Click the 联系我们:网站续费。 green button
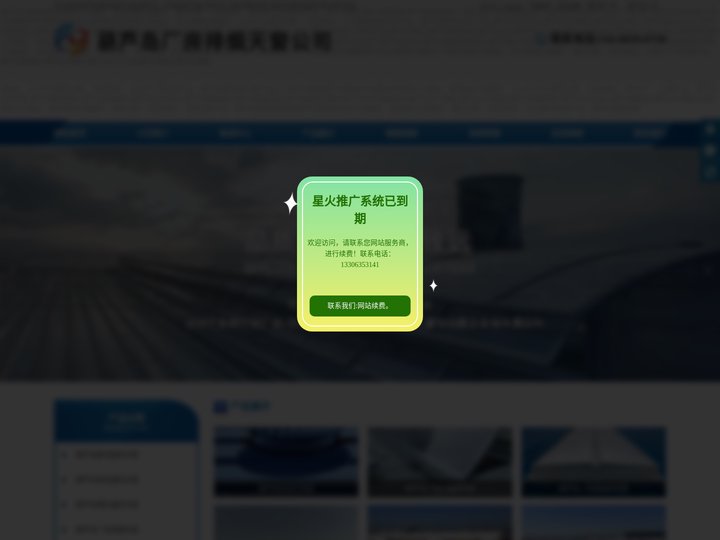 tap(360, 306)
